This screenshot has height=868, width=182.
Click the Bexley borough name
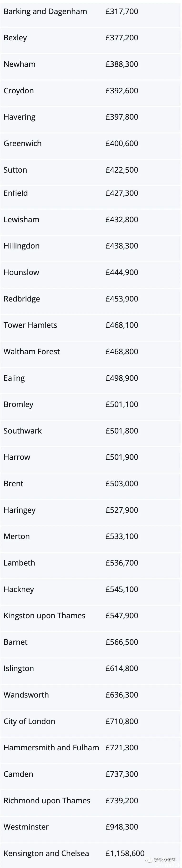[x=15, y=38]
